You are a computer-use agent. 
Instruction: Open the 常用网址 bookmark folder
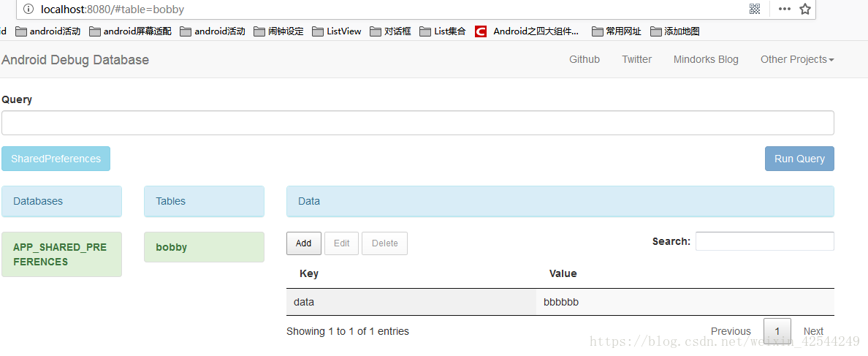pyautogui.click(x=617, y=31)
